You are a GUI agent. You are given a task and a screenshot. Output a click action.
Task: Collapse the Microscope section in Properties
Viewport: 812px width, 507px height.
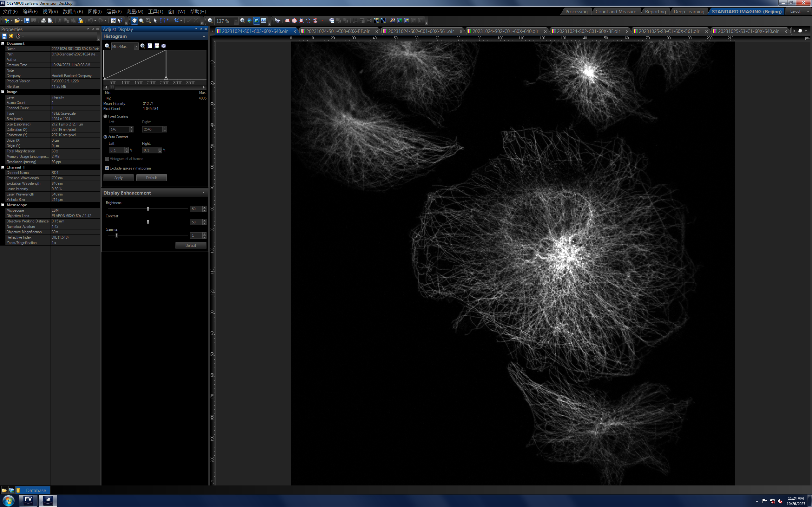point(3,205)
